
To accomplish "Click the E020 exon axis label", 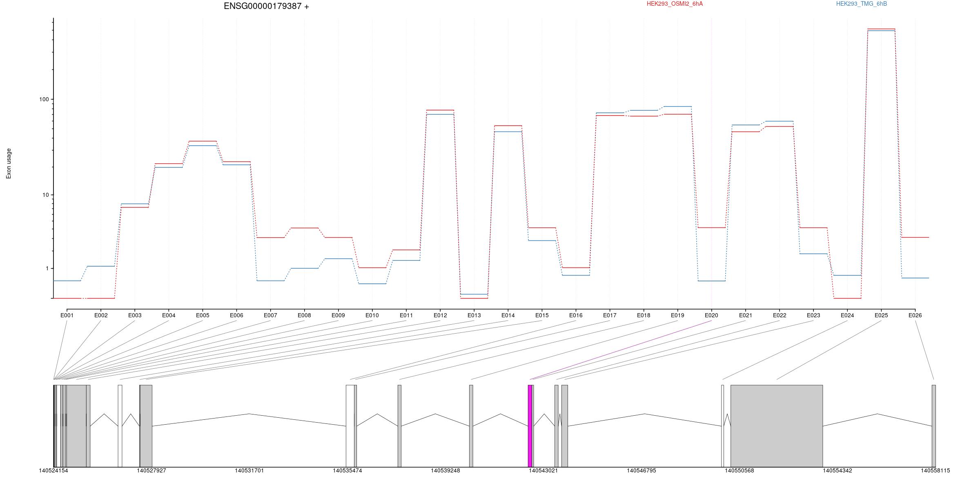I will pyautogui.click(x=711, y=315).
